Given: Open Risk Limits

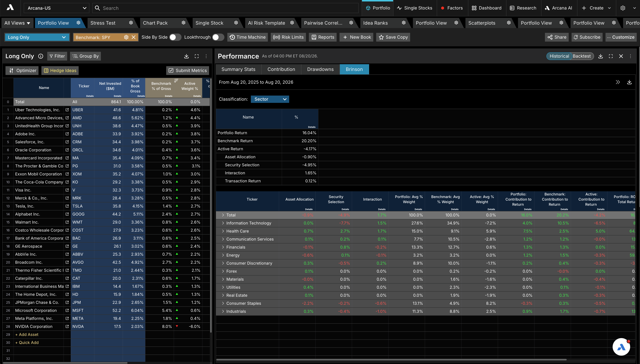Looking at the screenshot, I should (288, 37).
